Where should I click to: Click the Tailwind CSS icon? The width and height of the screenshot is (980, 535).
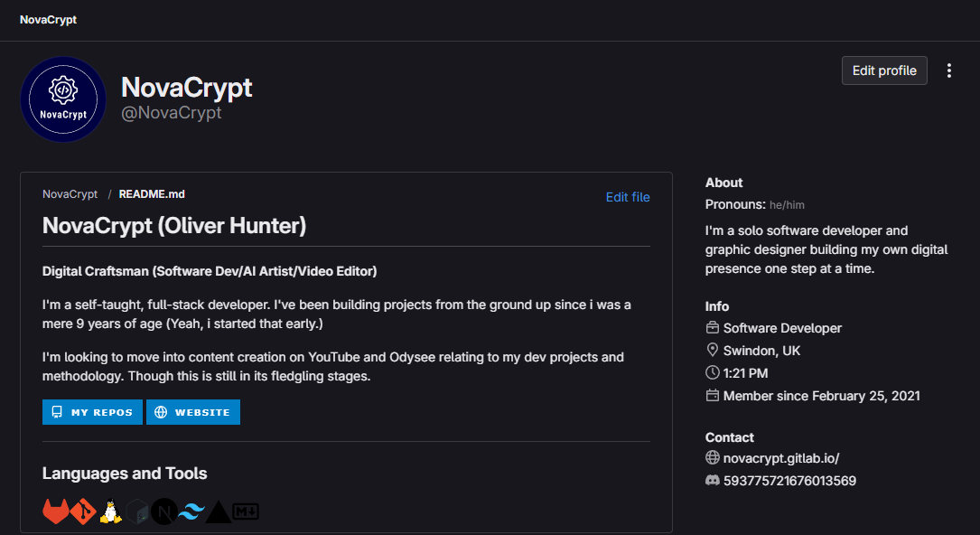coord(191,511)
